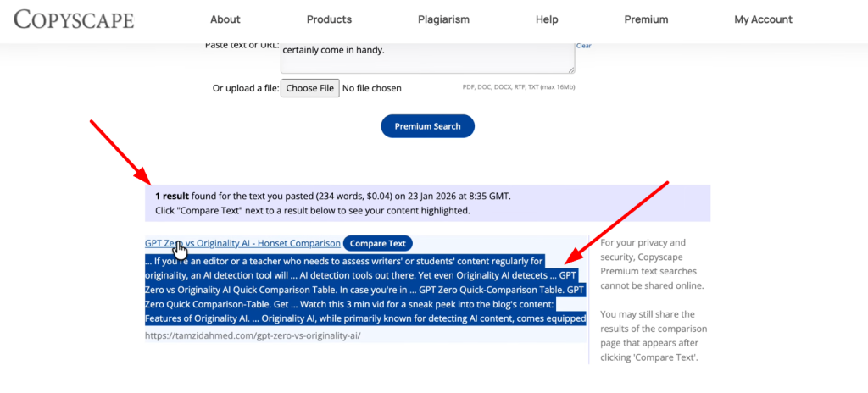Click the text box resize handle
Image resolution: width=868 pixels, height=393 pixels.
[570, 69]
